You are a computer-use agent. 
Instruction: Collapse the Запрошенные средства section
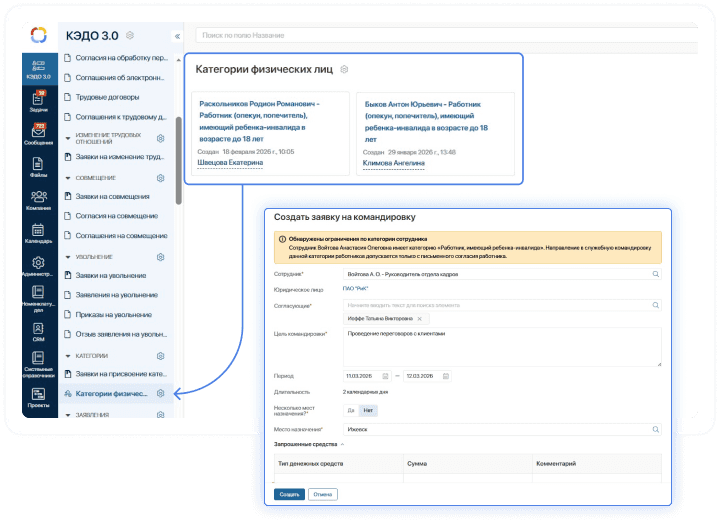pyautogui.click(x=341, y=443)
